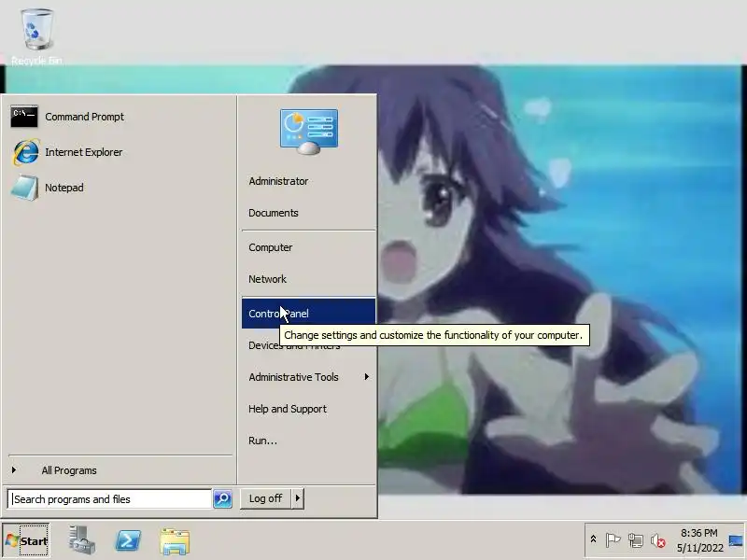747x560 pixels.
Task: Click the Log off button
Action: 266,498
